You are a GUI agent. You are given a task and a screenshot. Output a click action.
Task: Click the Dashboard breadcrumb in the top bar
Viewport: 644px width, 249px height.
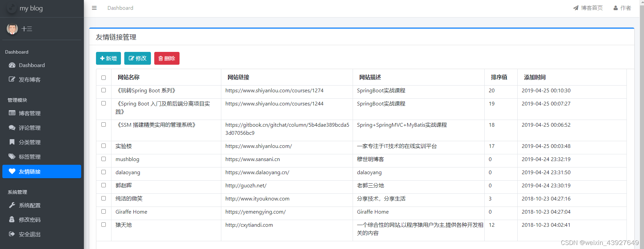click(120, 8)
